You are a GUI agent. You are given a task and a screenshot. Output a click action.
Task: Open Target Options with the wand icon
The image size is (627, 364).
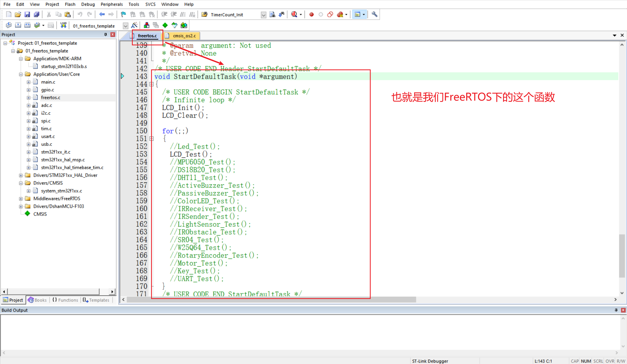135,25
